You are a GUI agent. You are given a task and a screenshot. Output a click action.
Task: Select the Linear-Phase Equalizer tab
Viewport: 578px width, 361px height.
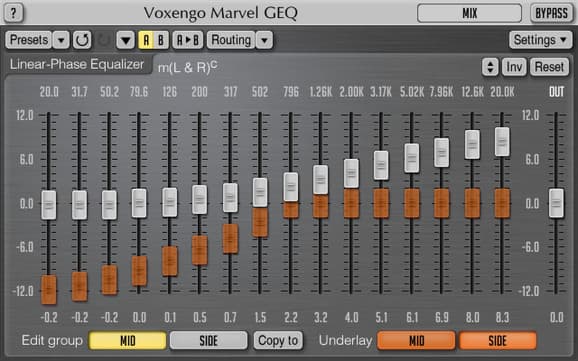77,65
